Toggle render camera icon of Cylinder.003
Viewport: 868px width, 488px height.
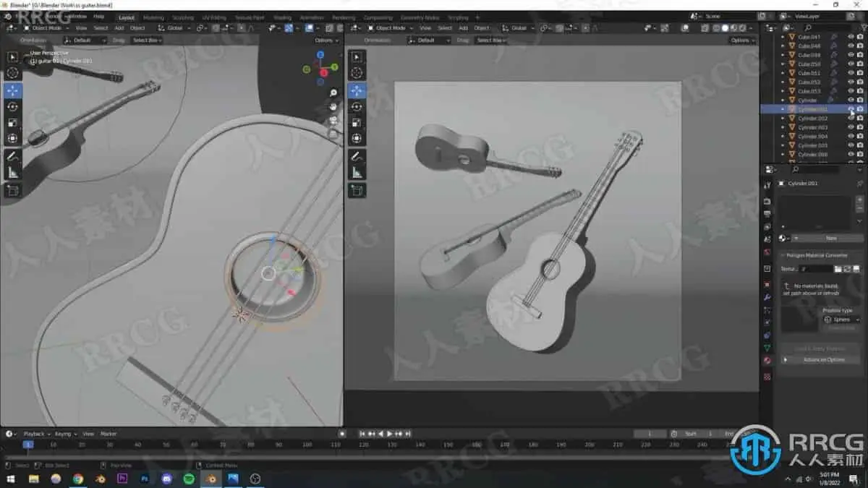click(860, 127)
